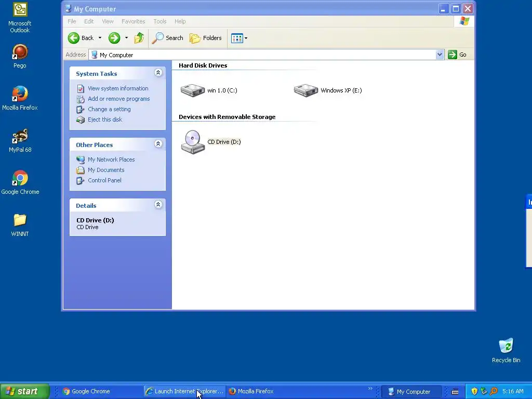The height and width of the screenshot is (399, 532).
Task: Select the Pego desktop icon
Action: click(20, 56)
